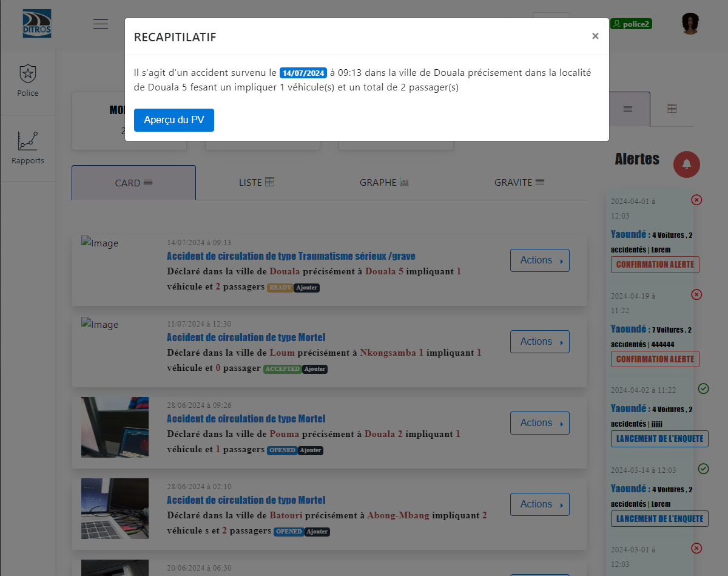Open the user avatar profile picture
Image resolution: width=728 pixels, height=576 pixels.
(690, 24)
